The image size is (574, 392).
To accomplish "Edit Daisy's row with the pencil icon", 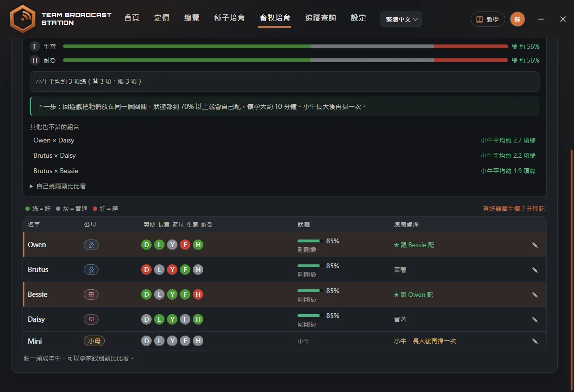I will (x=535, y=319).
